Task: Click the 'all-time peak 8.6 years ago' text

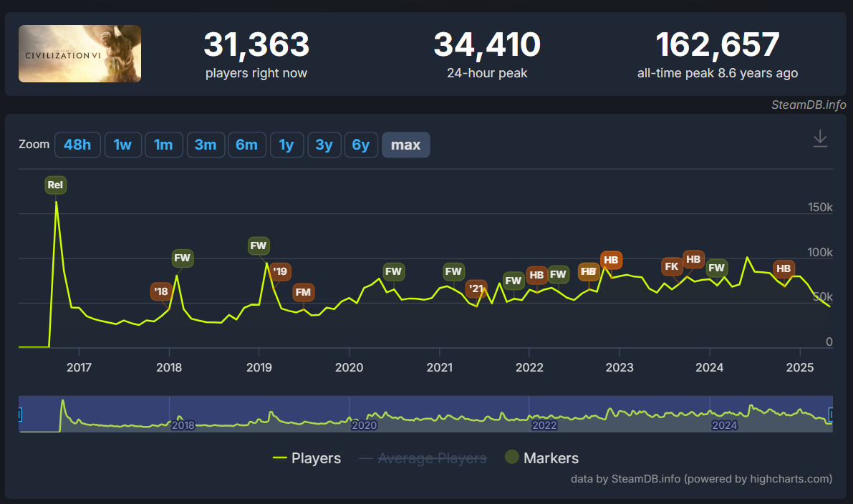Action: click(718, 73)
